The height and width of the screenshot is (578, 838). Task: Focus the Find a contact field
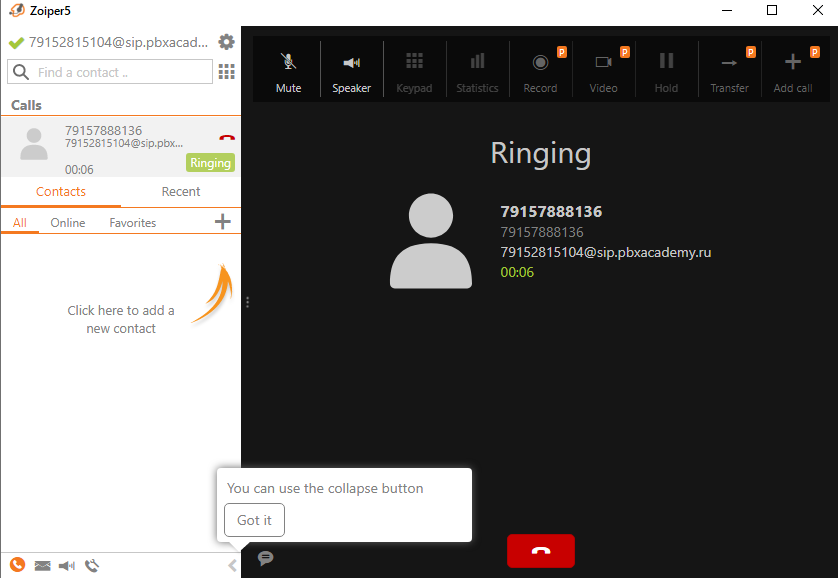point(110,72)
